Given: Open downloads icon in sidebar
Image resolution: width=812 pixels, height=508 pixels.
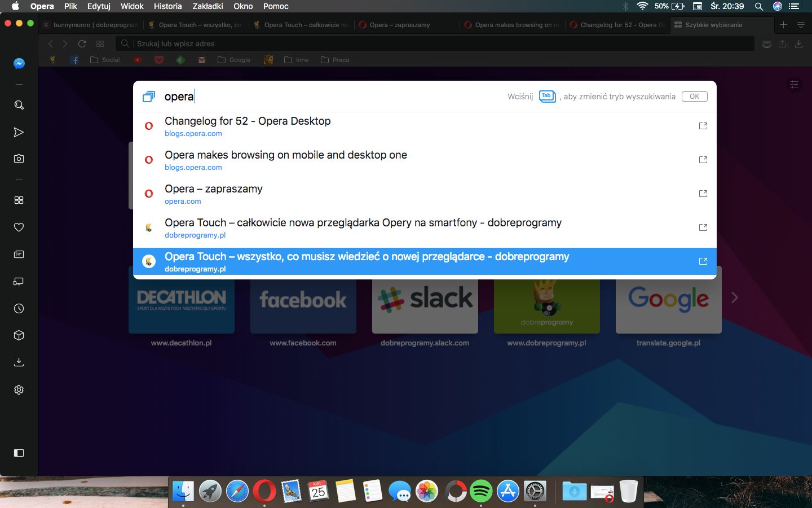Looking at the screenshot, I should click(19, 362).
